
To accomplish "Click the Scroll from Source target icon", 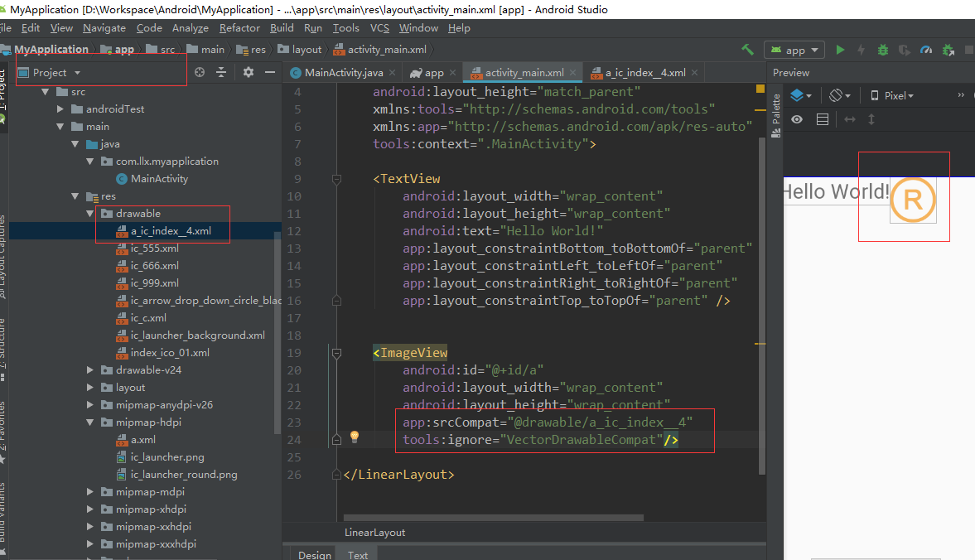I will [x=200, y=72].
